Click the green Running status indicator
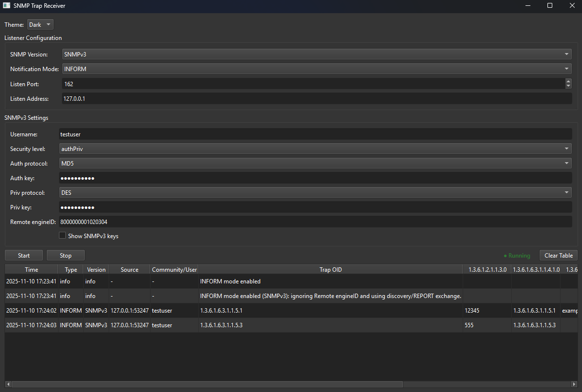Screen dimensions: 582x392 517,255
